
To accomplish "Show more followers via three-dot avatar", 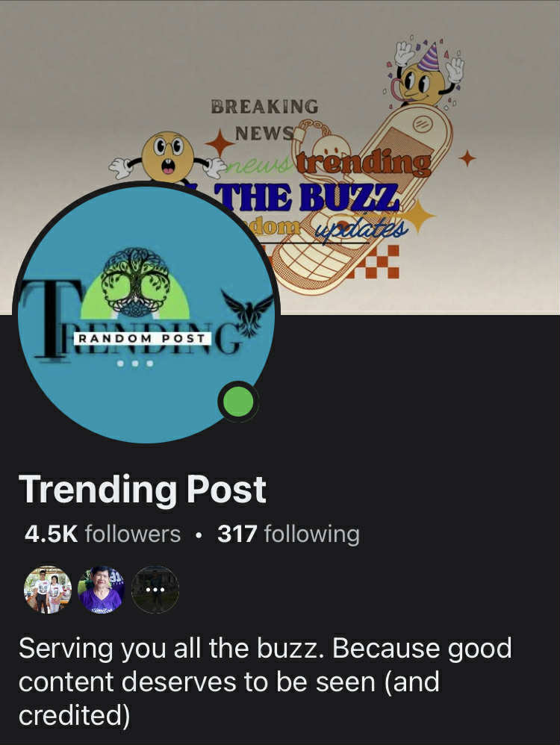I will (x=155, y=589).
